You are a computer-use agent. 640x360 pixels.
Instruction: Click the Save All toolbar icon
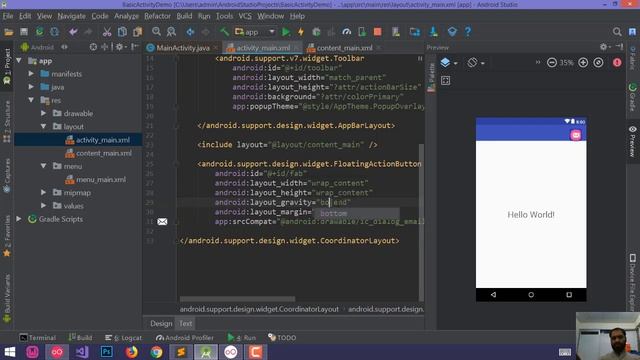pyautogui.click(x=24, y=32)
